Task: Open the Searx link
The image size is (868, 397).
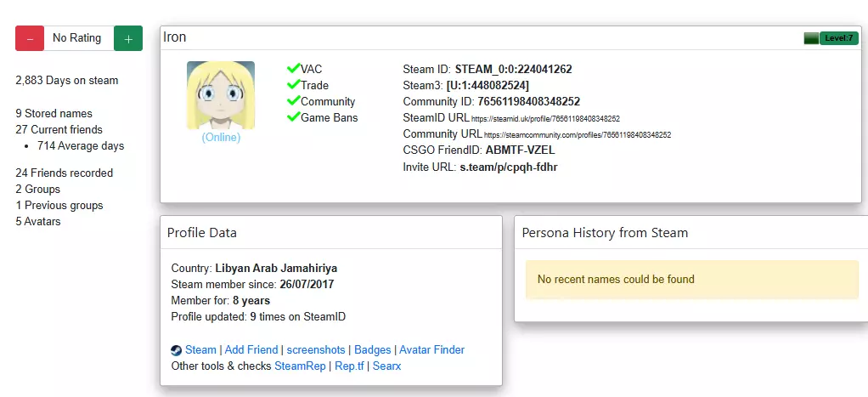Action: tap(387, 366)
